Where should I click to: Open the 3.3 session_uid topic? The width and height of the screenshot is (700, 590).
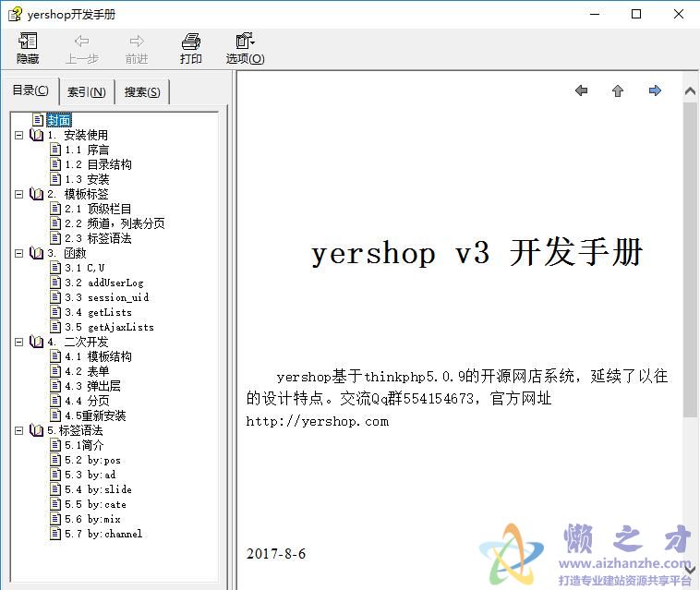(x=107, y=297)
